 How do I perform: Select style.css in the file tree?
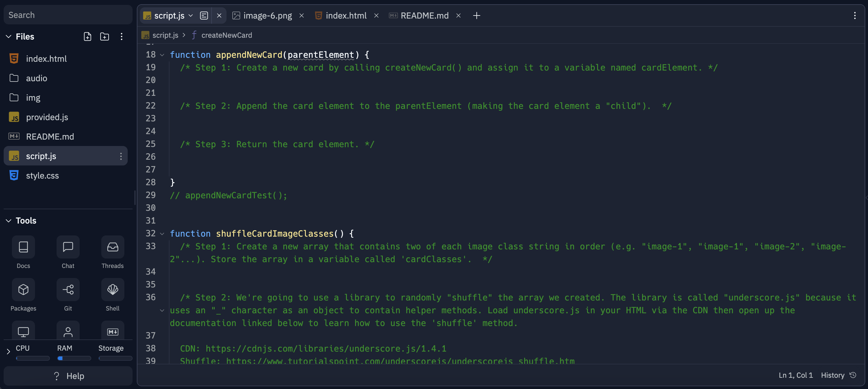click(x=42, y=175)
